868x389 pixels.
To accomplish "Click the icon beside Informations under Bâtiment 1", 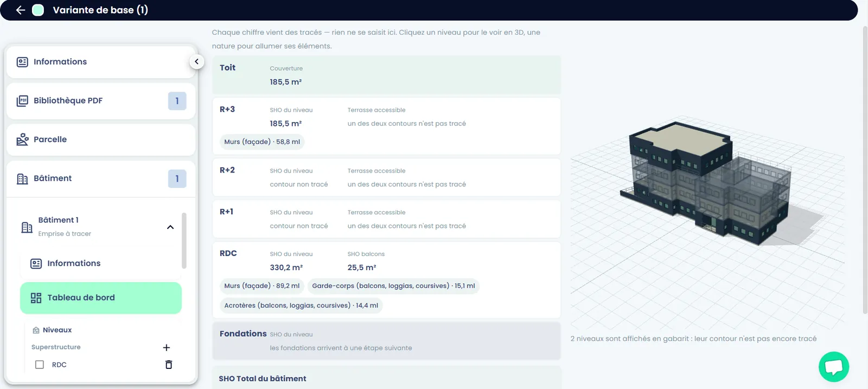I will click(x=36, y=264).
